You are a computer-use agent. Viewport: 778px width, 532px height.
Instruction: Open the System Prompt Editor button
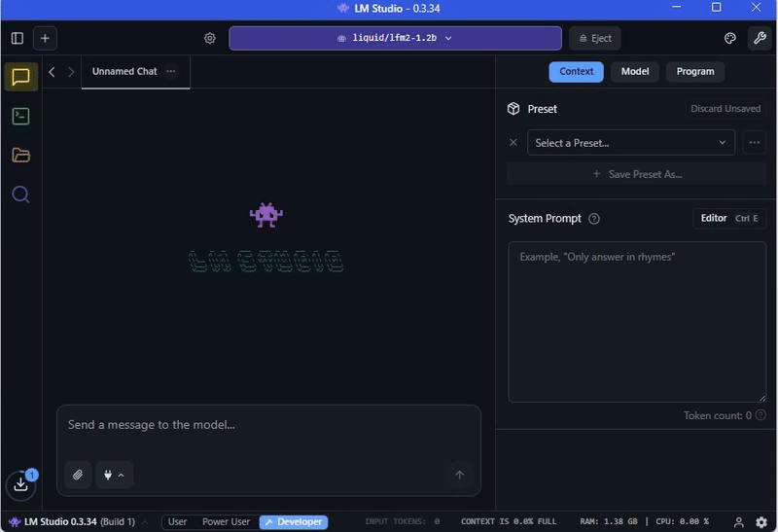point(728,219)
